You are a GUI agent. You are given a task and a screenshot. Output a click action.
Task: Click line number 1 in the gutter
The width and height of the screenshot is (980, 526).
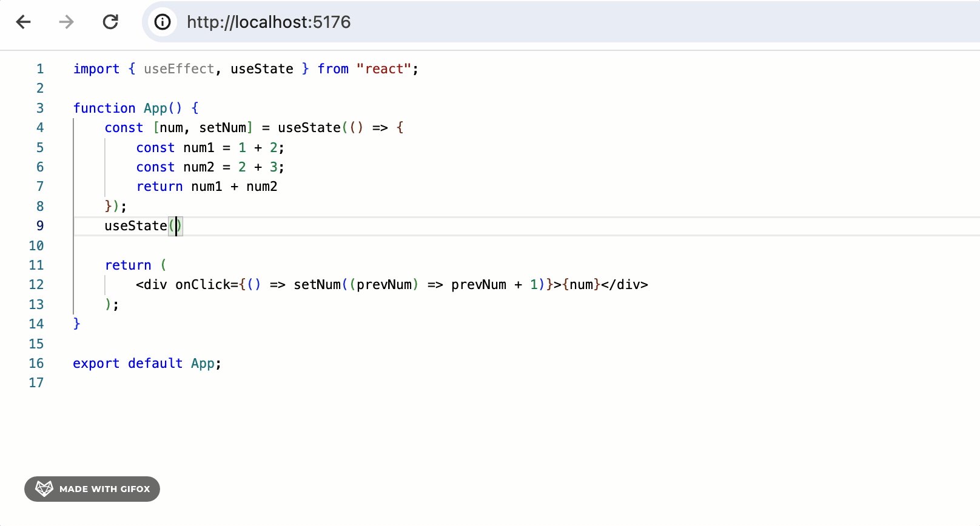pos(40,69)
